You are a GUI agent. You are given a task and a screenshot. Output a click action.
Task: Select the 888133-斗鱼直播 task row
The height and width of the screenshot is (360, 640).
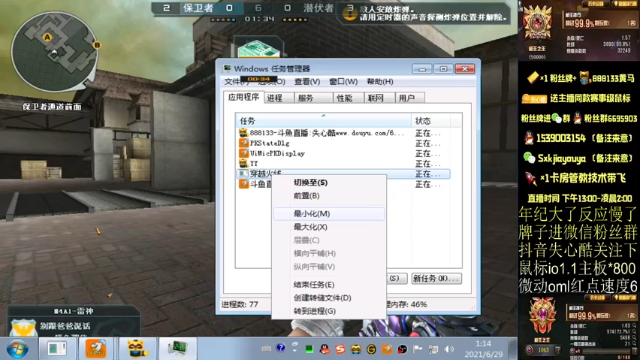(344, 133)
